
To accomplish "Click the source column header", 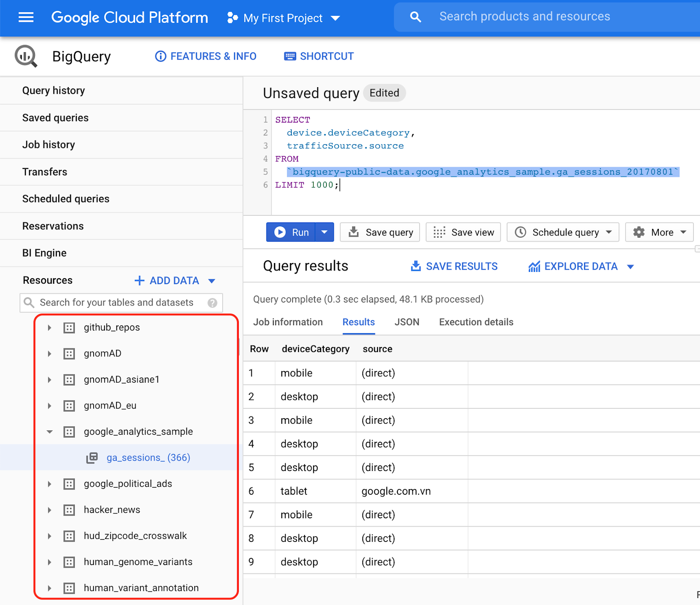I will pos(377,349).
